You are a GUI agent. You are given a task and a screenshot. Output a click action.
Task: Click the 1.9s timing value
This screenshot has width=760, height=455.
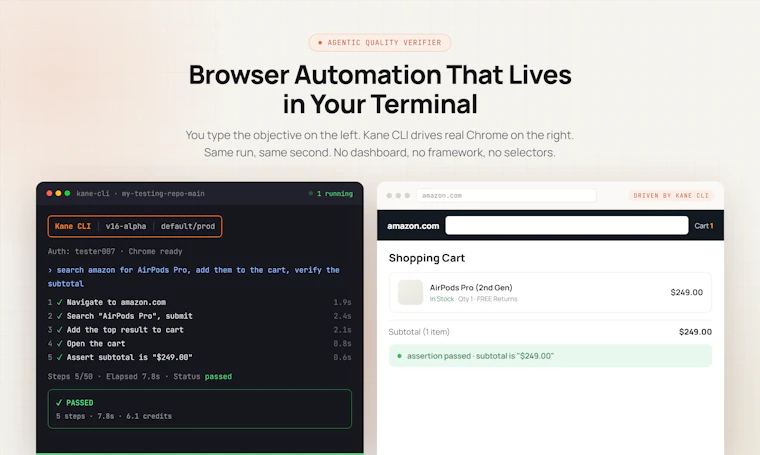click(x=342, y=302)
